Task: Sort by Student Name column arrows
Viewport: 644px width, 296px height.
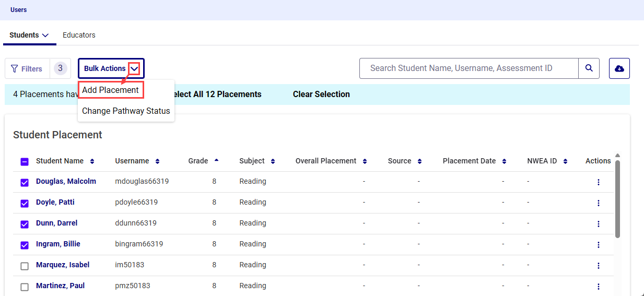Action: (x=92, y=161)
